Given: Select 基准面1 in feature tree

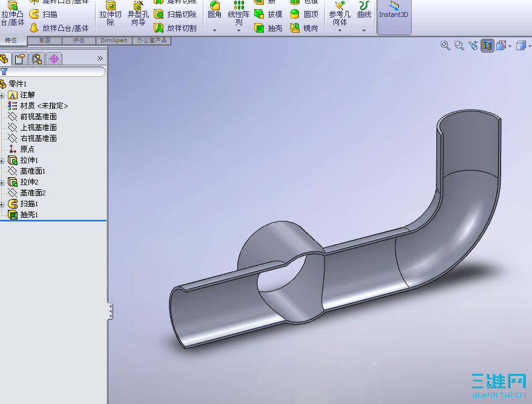Looking at the screenshot, I should pyautogui.click(x=33, y=171).
